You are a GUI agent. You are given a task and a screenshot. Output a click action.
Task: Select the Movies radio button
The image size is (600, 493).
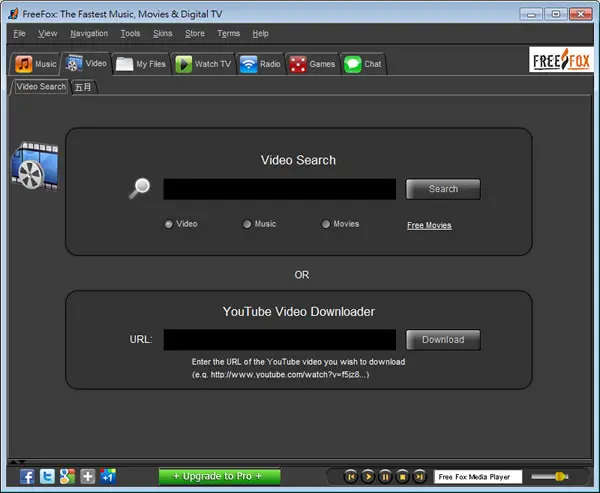point(326,224)
